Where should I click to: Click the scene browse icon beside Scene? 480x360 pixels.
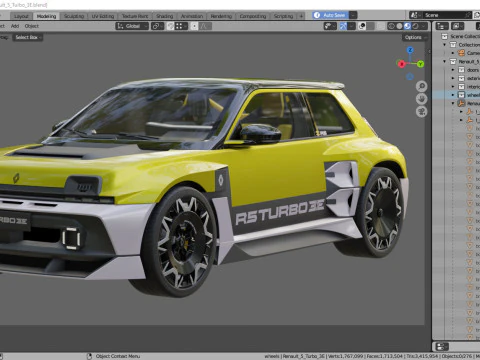[415, 15]
